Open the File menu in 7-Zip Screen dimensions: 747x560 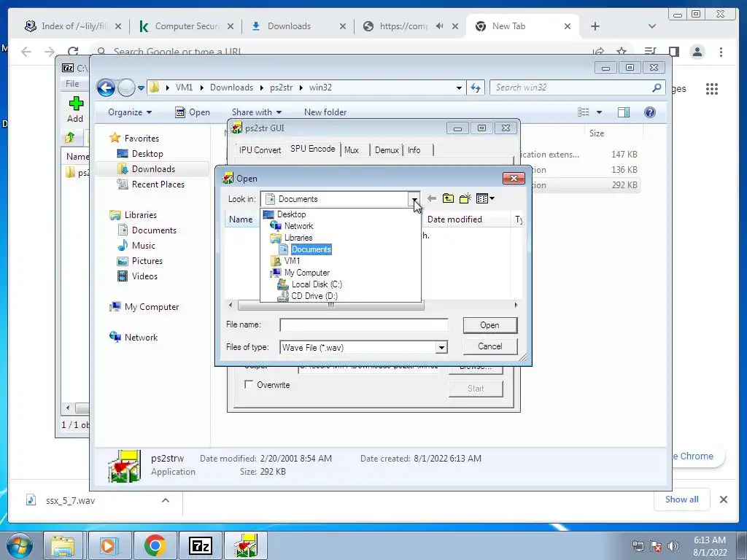coord(72,84)
